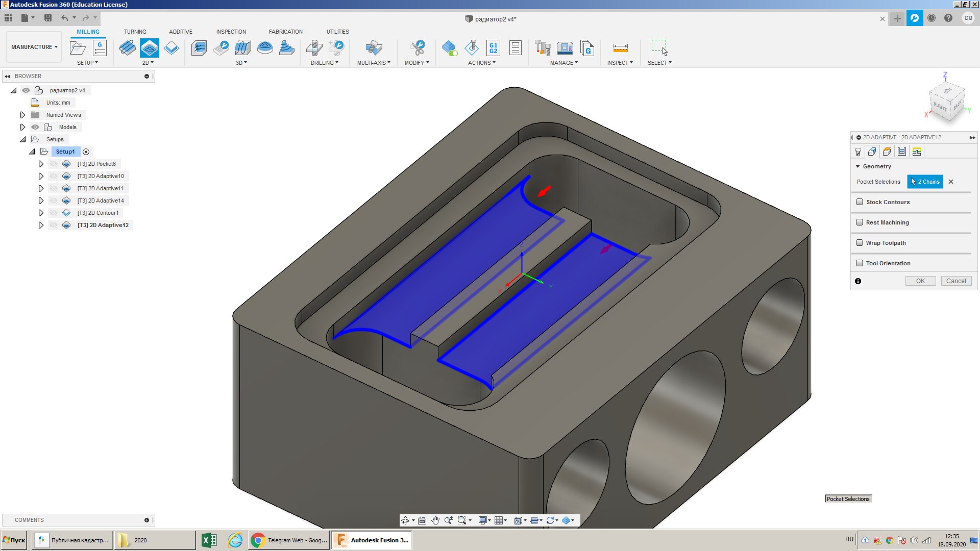Toggle visibility of Models in browser
This screenshot has width=980, height=551.
[35, 127]
